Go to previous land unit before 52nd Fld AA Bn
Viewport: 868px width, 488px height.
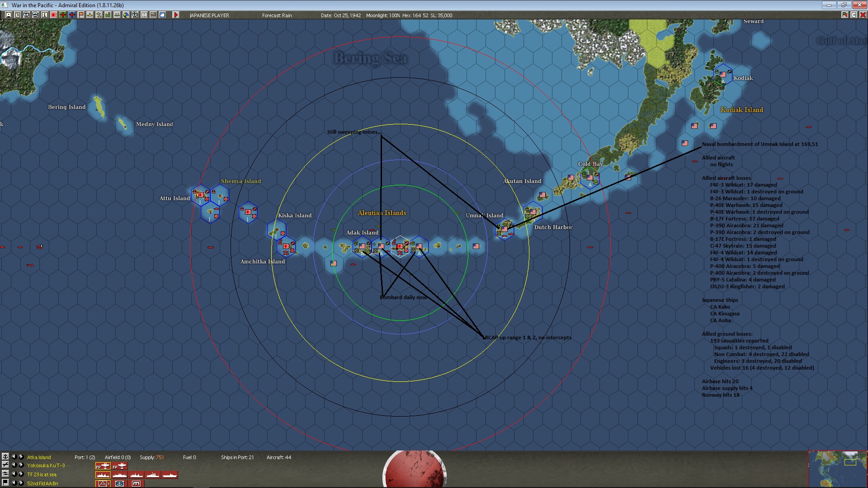[x=14, y=483]
